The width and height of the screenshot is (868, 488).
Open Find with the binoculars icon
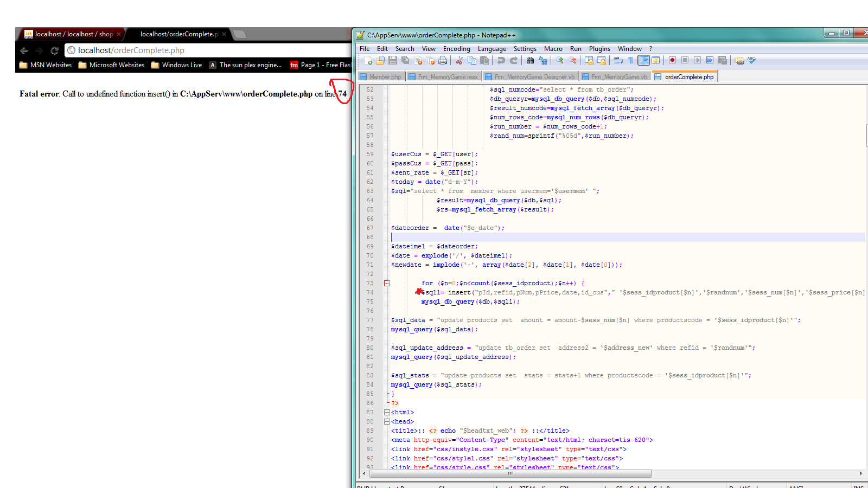pos(530,60)
